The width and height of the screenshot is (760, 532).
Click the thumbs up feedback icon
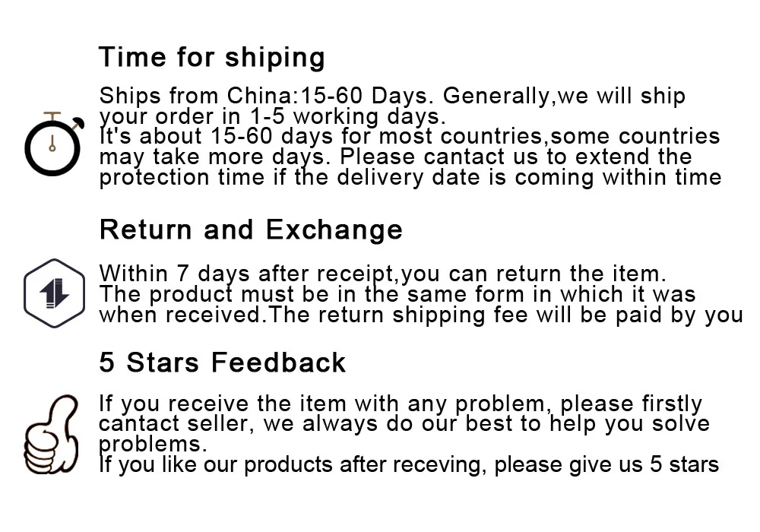pos(52,435)
